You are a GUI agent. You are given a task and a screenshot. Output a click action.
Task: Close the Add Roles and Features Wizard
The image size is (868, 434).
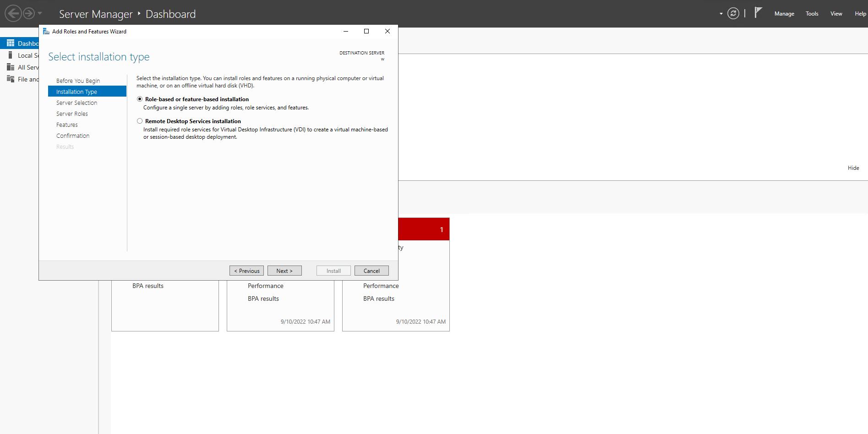point(388,31)
